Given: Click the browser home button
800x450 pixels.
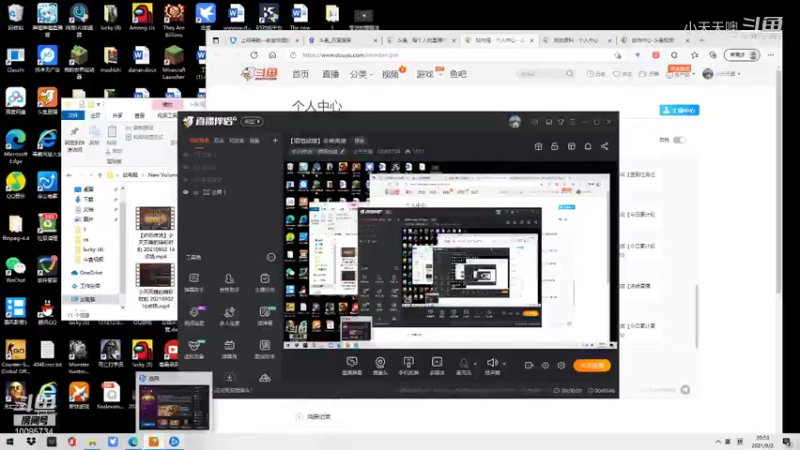Looking at the screenshot, I should (x=272, y=55).
